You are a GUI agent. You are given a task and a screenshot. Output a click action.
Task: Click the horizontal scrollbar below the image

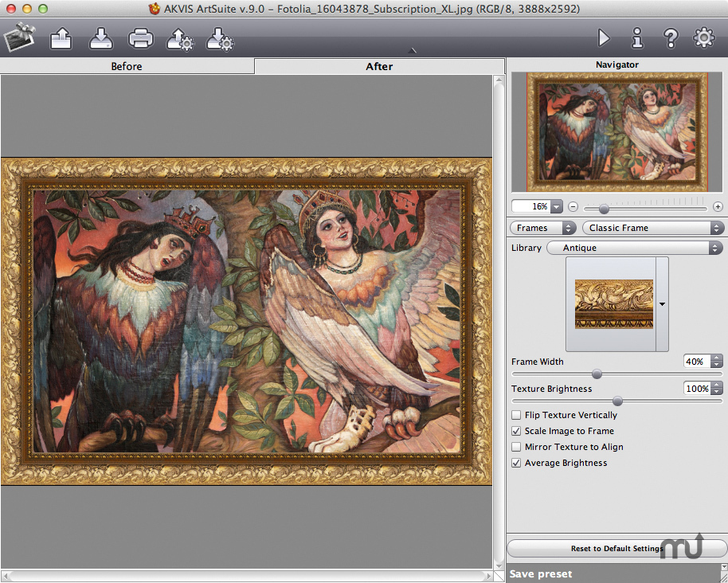[247, 576]
